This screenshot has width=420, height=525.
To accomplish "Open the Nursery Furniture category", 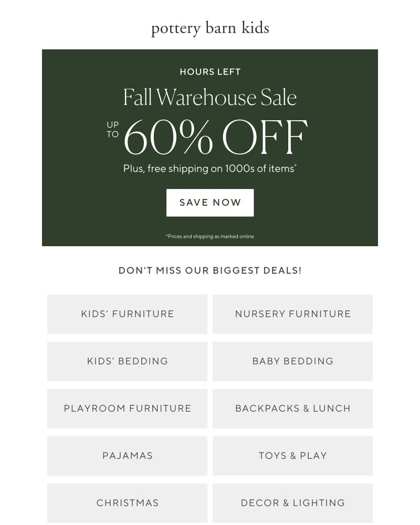I will point(292,314).
